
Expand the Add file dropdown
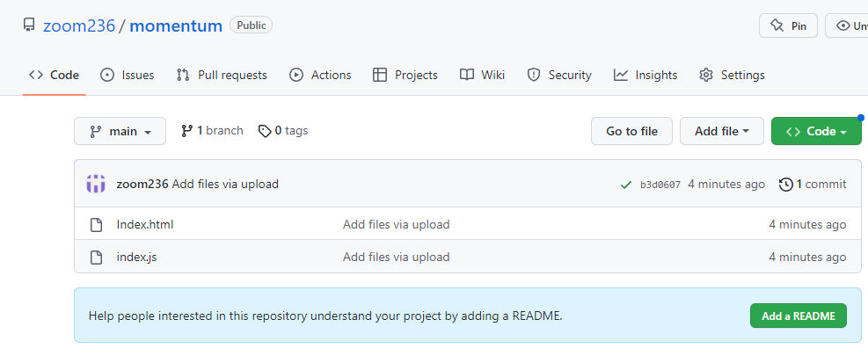(722, 131)
